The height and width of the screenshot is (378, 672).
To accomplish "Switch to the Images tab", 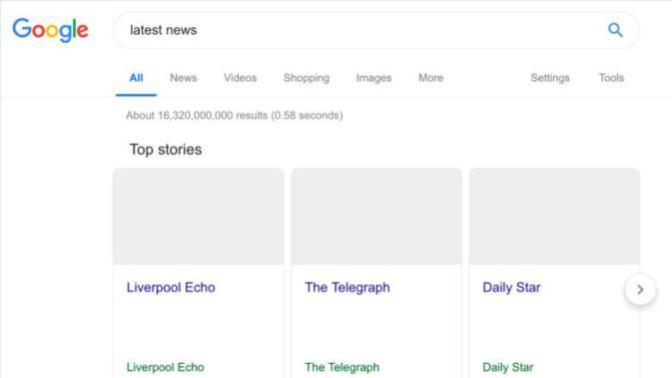I will 374,78.
